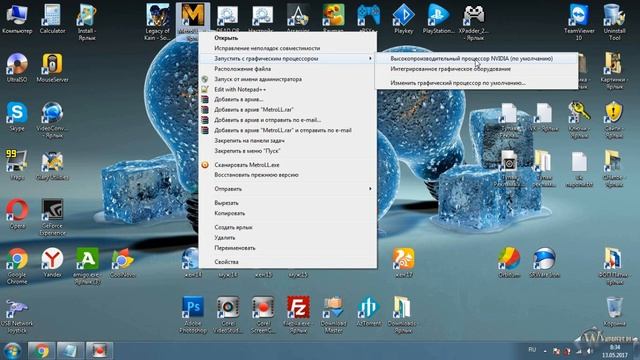Select the Yandex browser icon
The height and width of the screenshot is (360, 640).
[52, 263]
